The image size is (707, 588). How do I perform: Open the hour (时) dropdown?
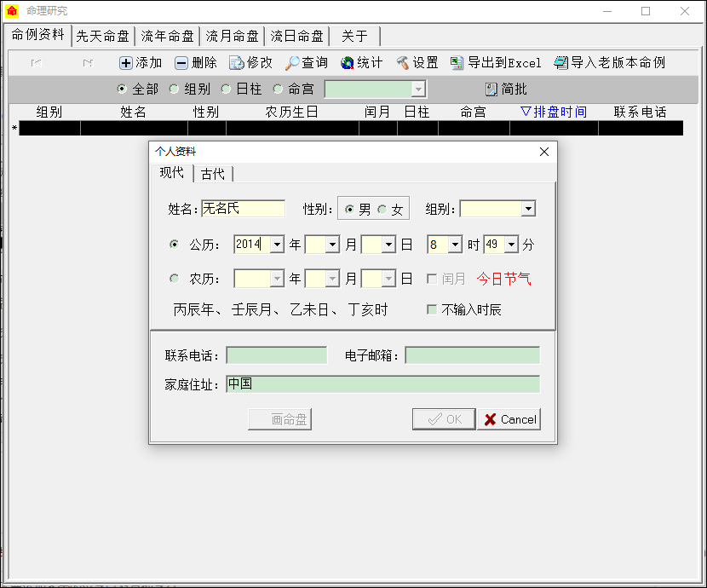pos(456,245)
